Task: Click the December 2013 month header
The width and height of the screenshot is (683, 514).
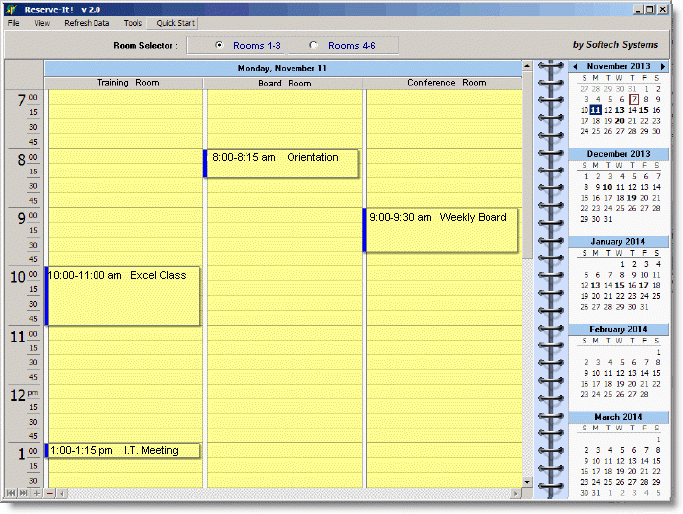Action: click(x=619, y=154)
